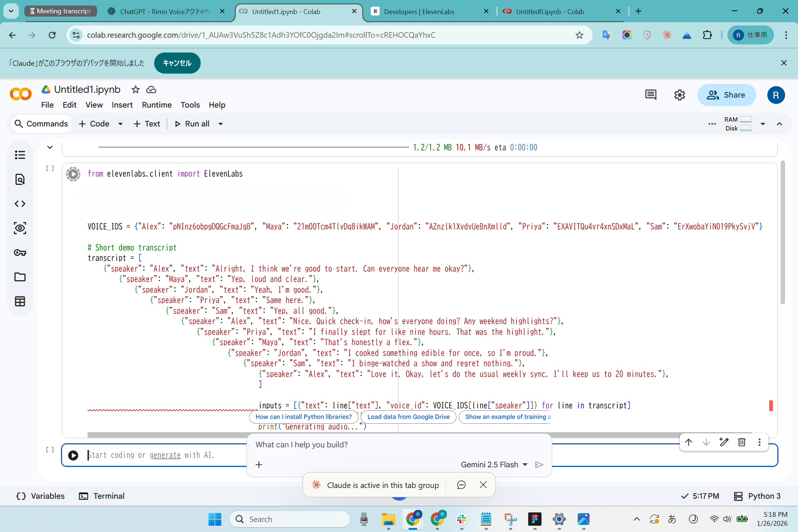Open the code snippets panel

20,203
